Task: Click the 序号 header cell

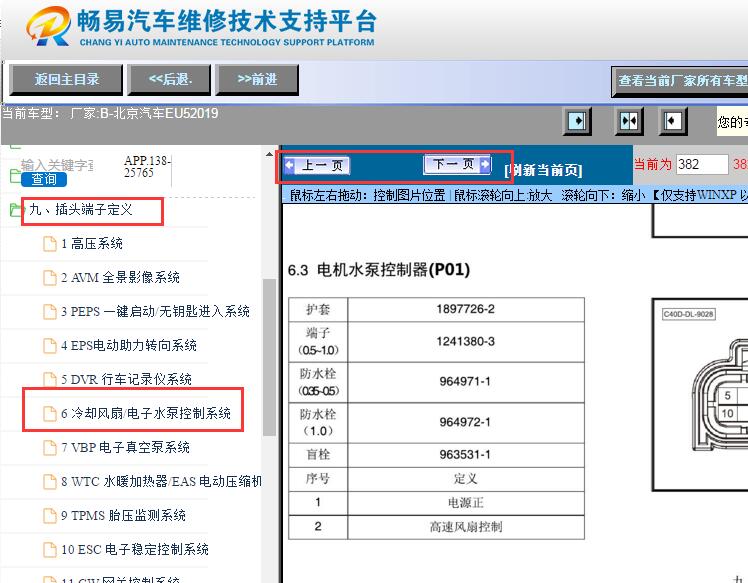Action: click(x=318, y=479)
